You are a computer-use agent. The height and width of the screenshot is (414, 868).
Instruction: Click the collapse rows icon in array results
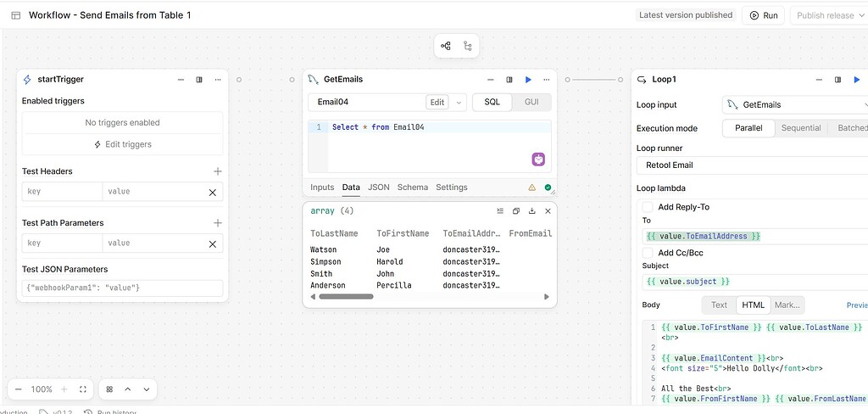point(500,211)
